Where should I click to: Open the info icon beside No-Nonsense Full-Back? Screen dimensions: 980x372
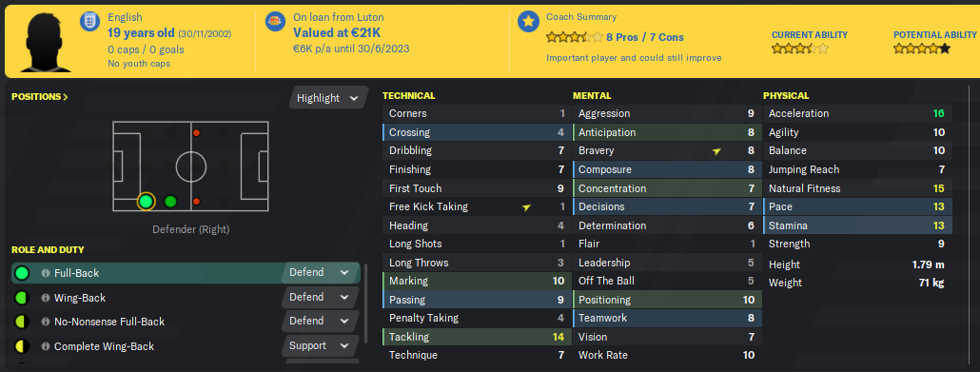[45, 322]
